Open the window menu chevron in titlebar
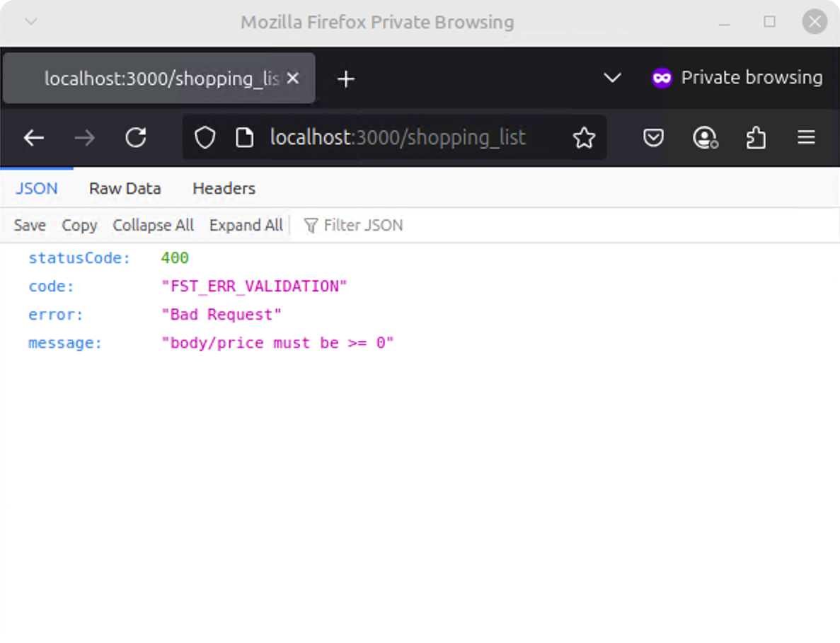The height and width of the screenshot is (643, 840). tap(30, 22)
